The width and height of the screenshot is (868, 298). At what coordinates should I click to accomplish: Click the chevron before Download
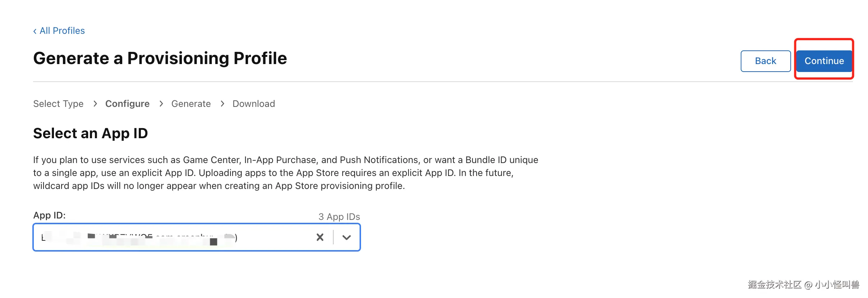pyautogui.click(x=222, y=104)
